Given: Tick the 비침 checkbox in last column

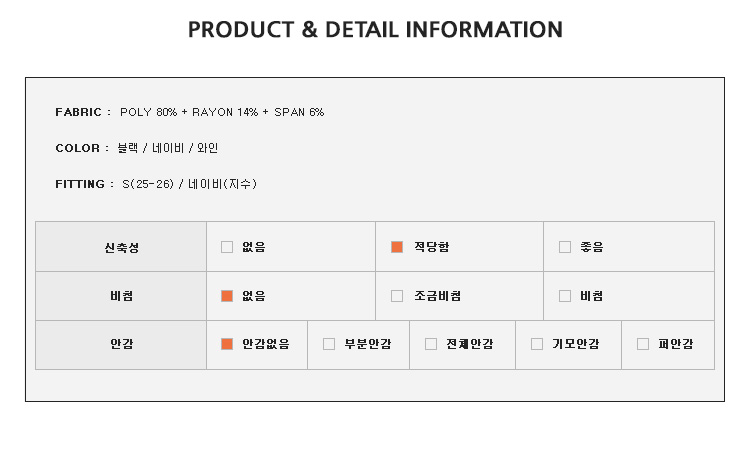Looking at the screenshot, I should (x=565, y=296).
